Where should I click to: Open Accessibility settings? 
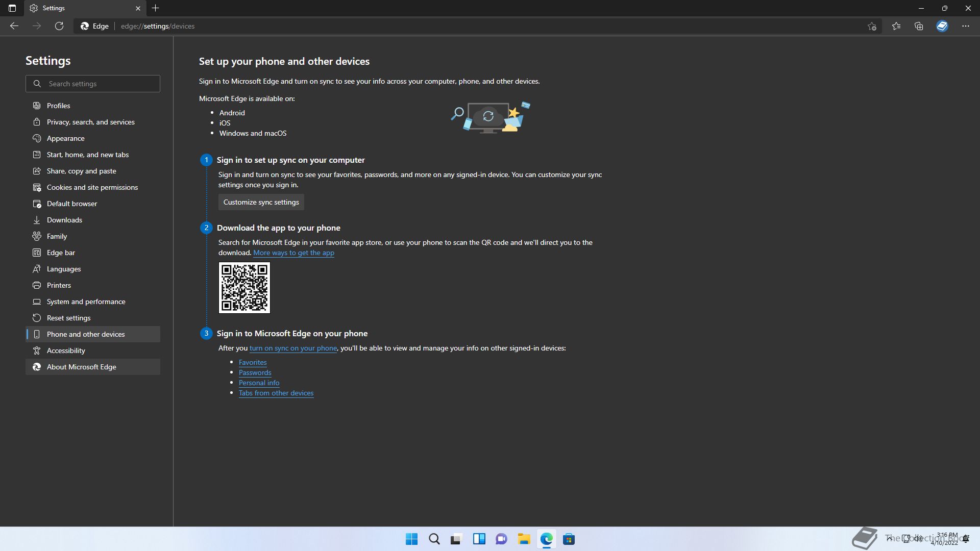93,350
